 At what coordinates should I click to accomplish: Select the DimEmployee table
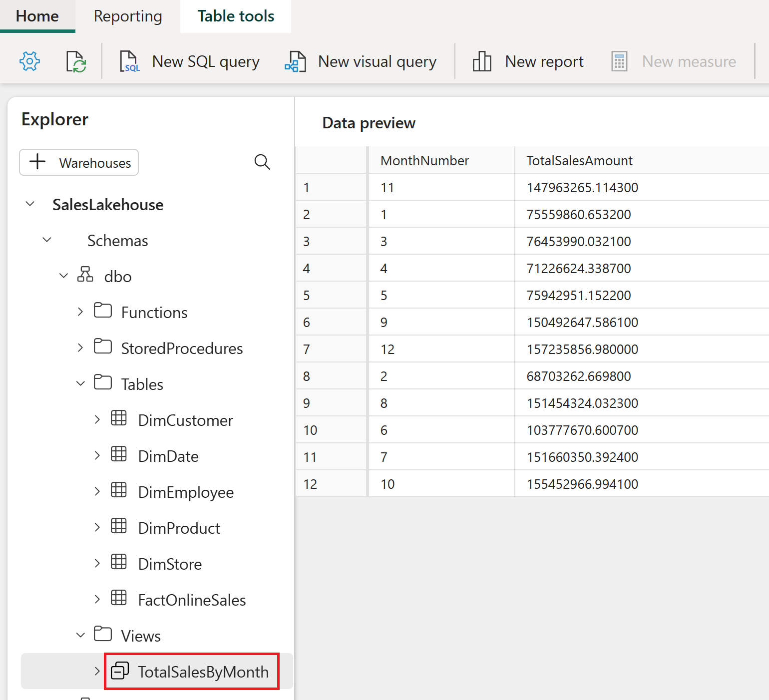[x=186, y=492]
